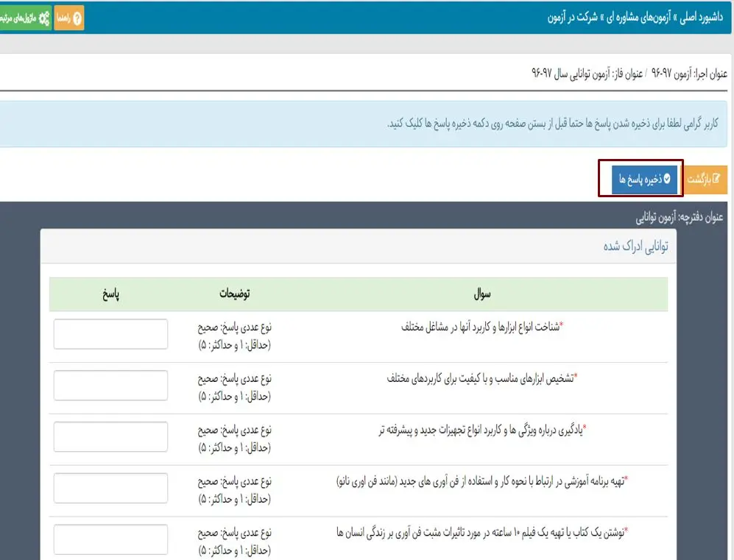Click the سوال column header

click(482, 294)
